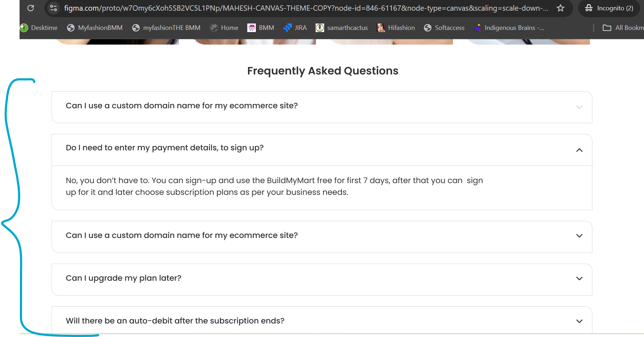Viewport: 644px width, 337px height.
Task: Click the figma.com URL in the address bar
Action: click(x=306, y=8)
